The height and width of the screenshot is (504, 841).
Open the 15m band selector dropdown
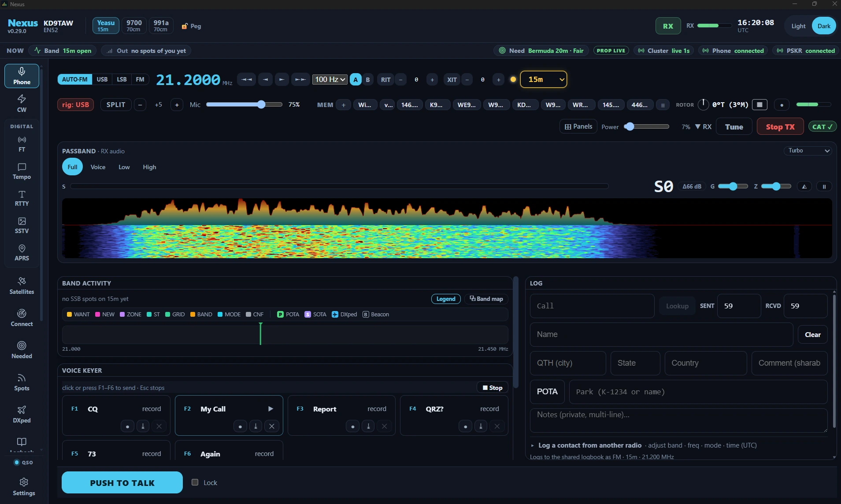[x=544, y=79]
